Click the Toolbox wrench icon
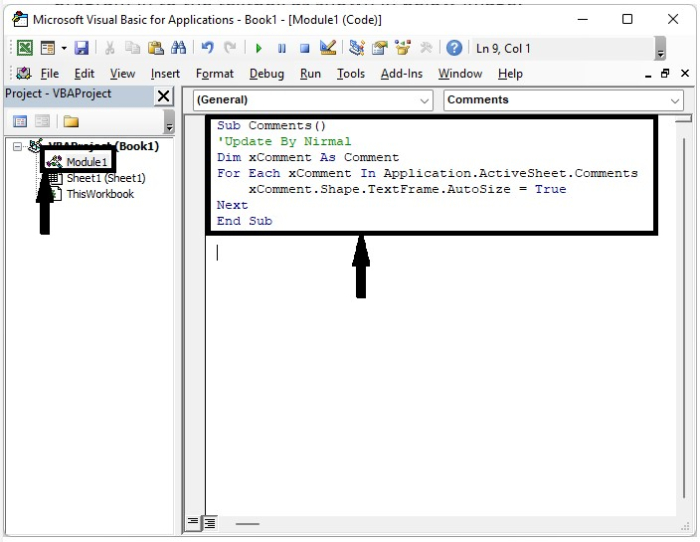This screenshot has height=542, width=700. (x=426, y=48)
